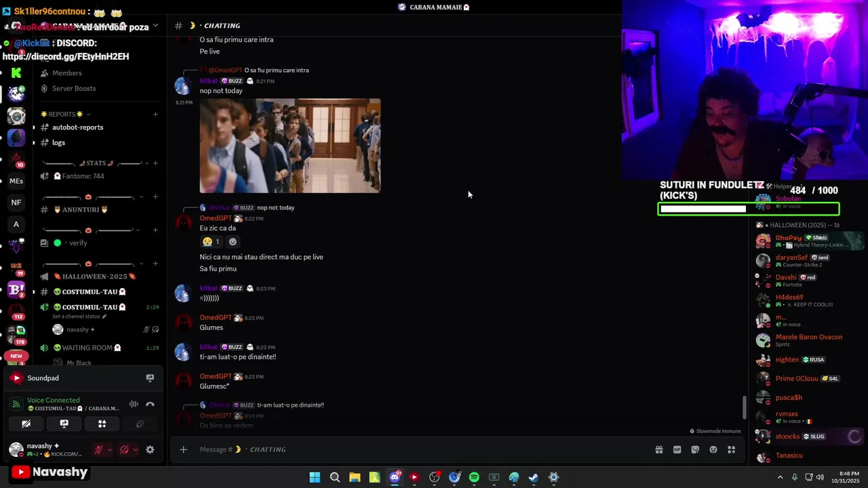Click the chat scrollbar thumb
The image size is (868, 488).
coord(744,407)
